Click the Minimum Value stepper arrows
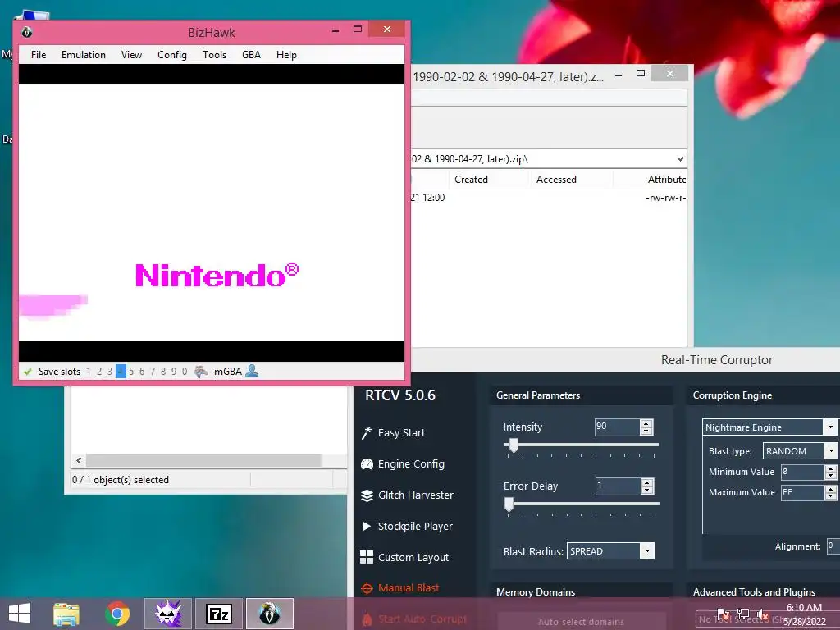The height and width of the screenshot is (630, 840). click(x=831, y=472)
